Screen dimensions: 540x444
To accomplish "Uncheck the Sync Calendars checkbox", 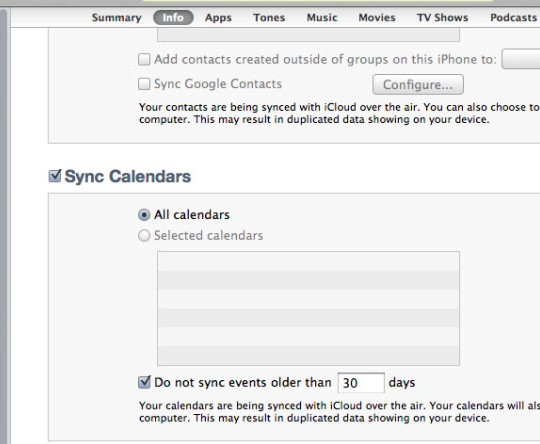I will coord(55,176).
